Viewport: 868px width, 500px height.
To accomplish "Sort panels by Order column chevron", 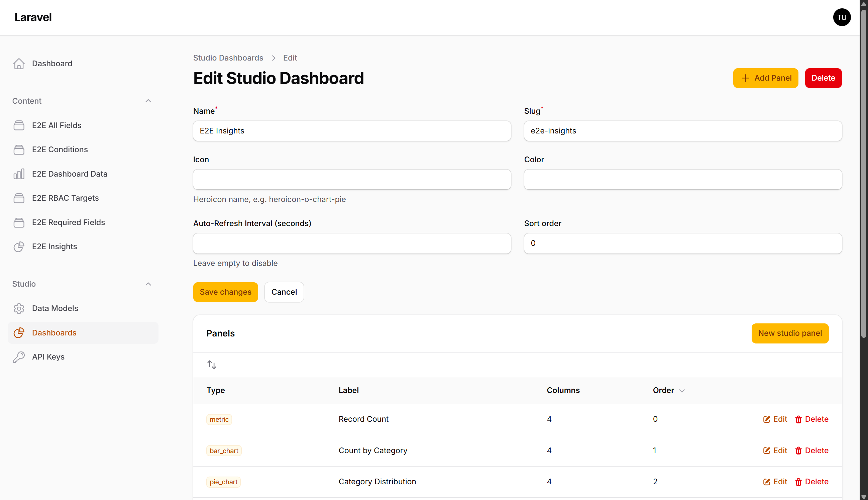I will tap(682, 391).
